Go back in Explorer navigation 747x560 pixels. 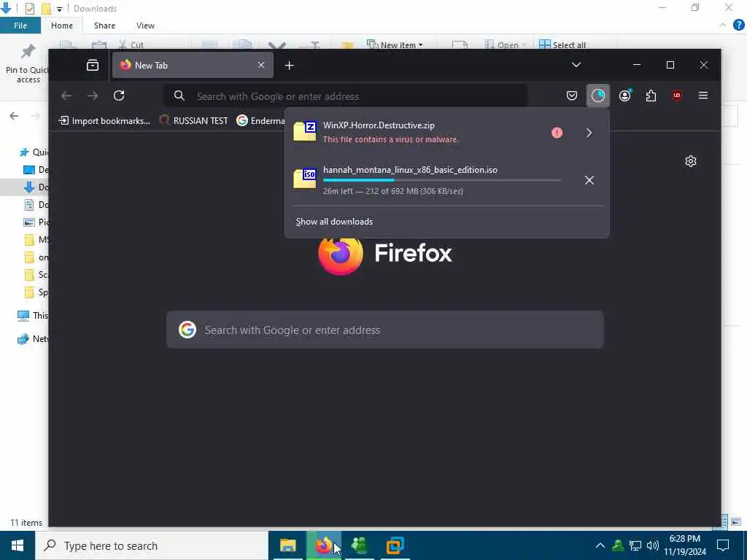14,116
